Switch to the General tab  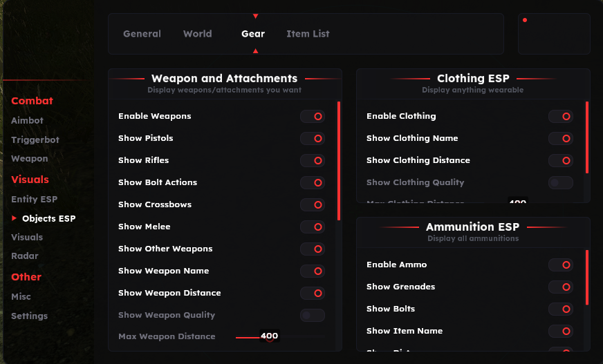(142, 34)
